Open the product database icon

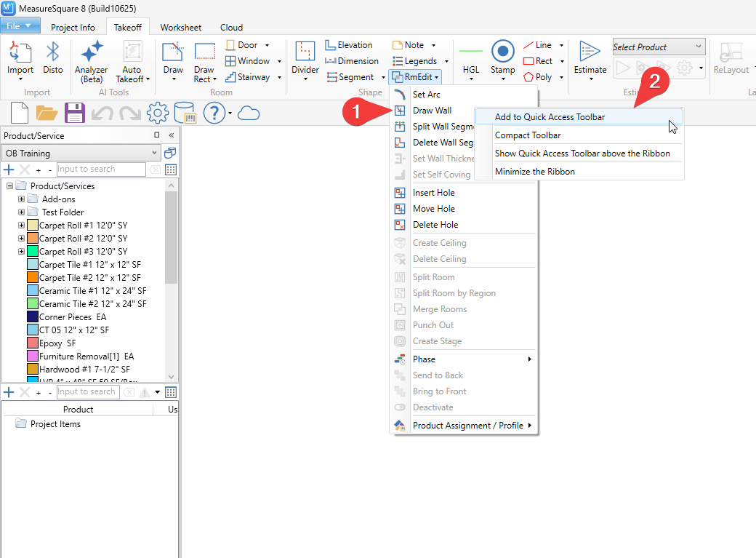click(x=185, y=113)
